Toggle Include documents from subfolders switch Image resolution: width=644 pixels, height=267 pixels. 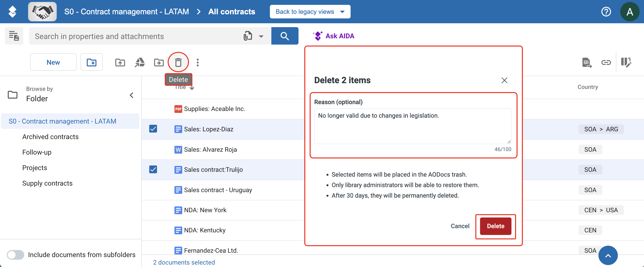pyautogui.click(x=16, y=254)
